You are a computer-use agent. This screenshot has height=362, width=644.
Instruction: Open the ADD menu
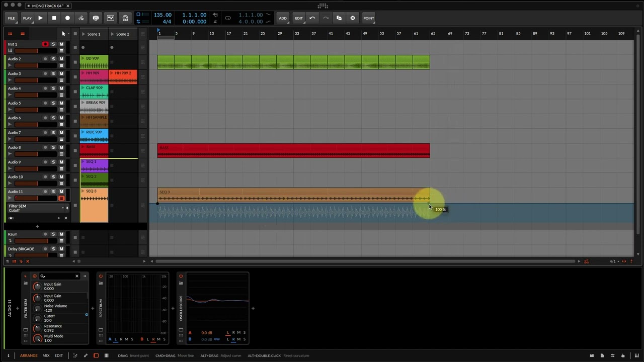(x=283, y=18)
